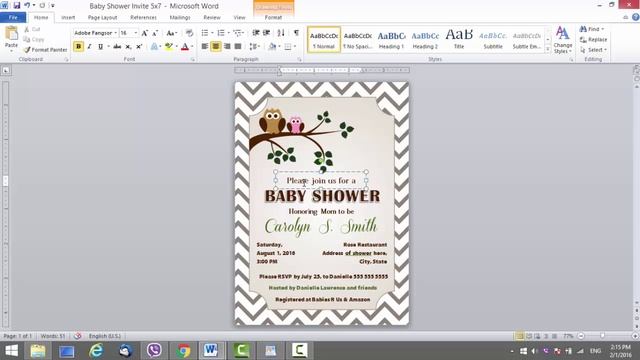Viewport: 640px width, 360px height.
Task: Open the Line Spacing dropdown
Action: click(x=254, y=47)
